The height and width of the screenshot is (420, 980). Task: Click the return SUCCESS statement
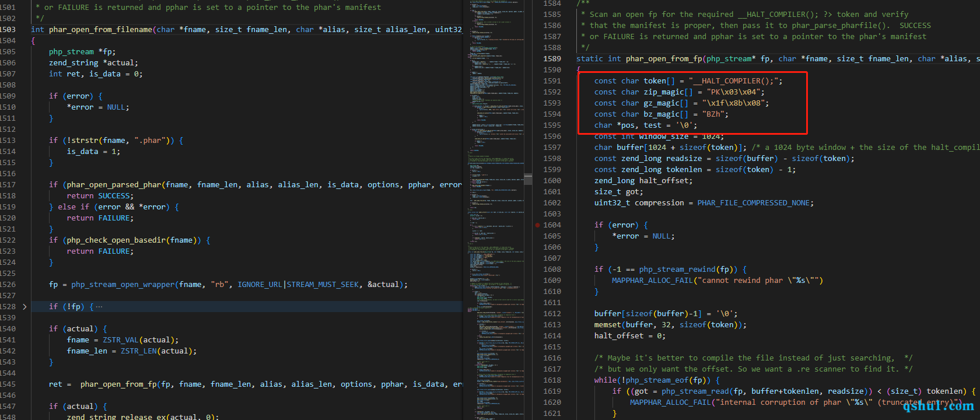pyautogui.click(x=100, y=195)
